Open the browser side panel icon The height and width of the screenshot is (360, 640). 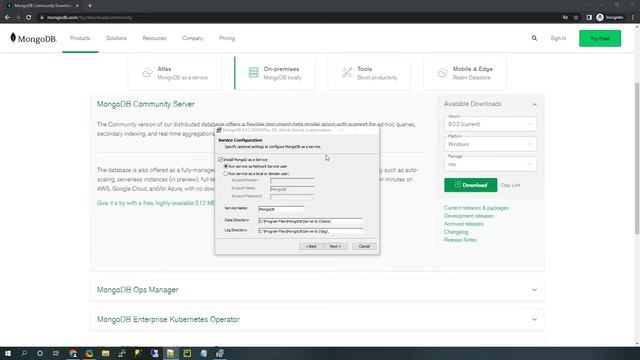tap(589, 18)
